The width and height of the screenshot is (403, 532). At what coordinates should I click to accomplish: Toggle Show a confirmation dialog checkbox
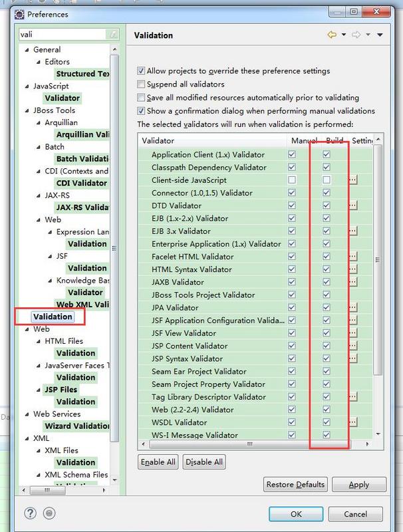click(x=141, y=111)
